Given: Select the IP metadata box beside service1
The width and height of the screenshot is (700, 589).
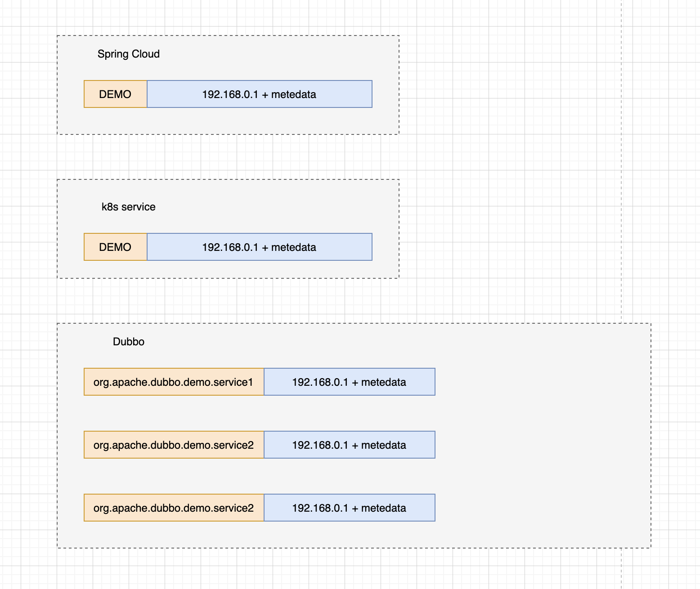Looking at the screenshot, I should tap(349, 382).
